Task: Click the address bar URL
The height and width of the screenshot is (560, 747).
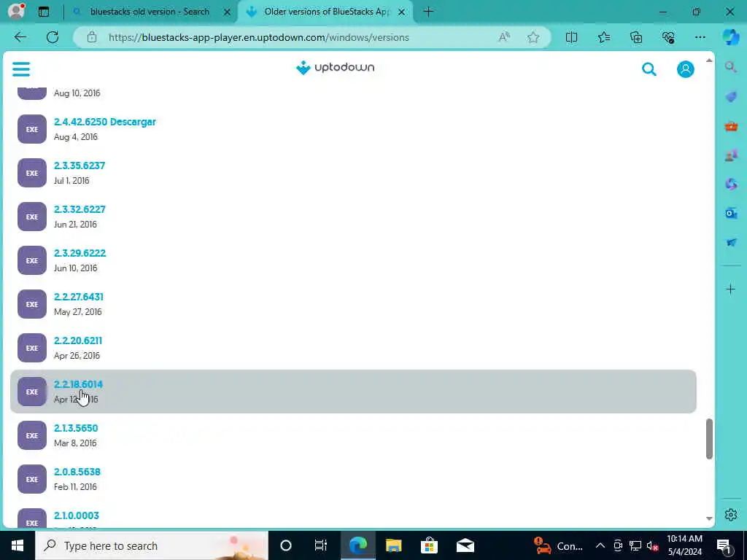Action: click(259, 38)
